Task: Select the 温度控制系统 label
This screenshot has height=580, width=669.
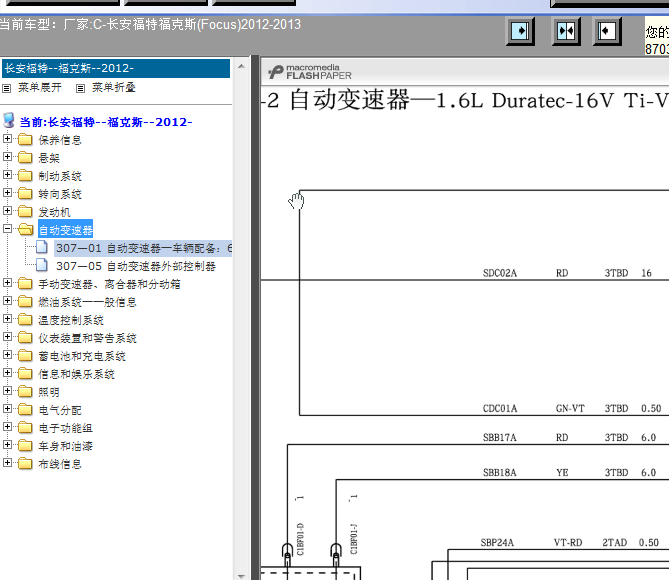Action: pos(71,320)
